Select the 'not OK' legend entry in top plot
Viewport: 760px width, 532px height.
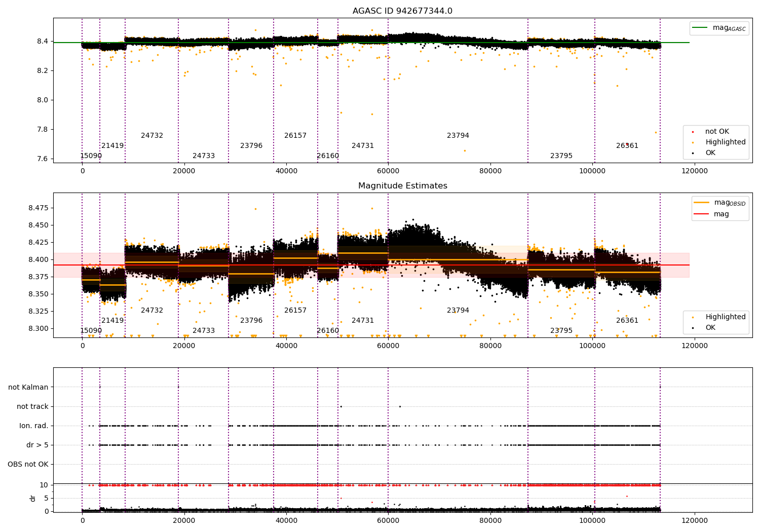(717, 132)
